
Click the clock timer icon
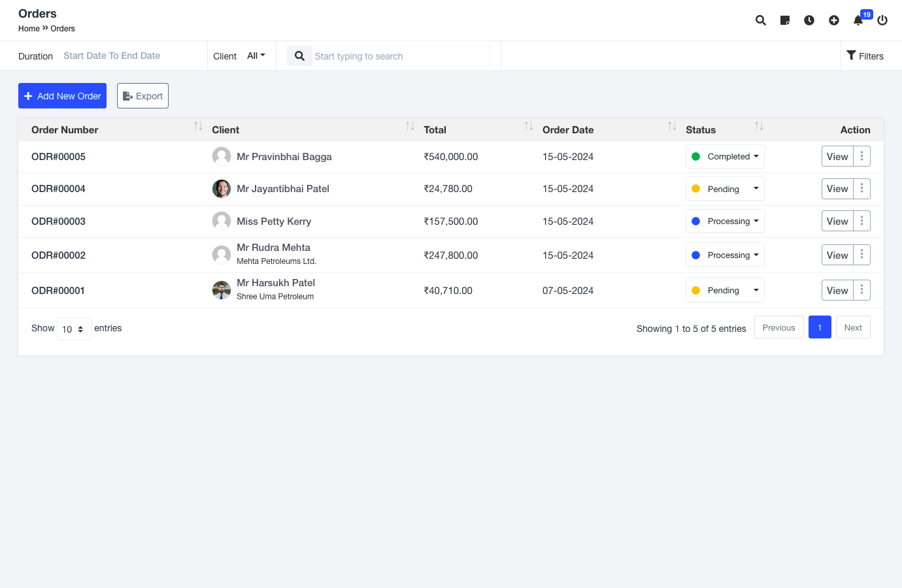(x=809, y=20)
